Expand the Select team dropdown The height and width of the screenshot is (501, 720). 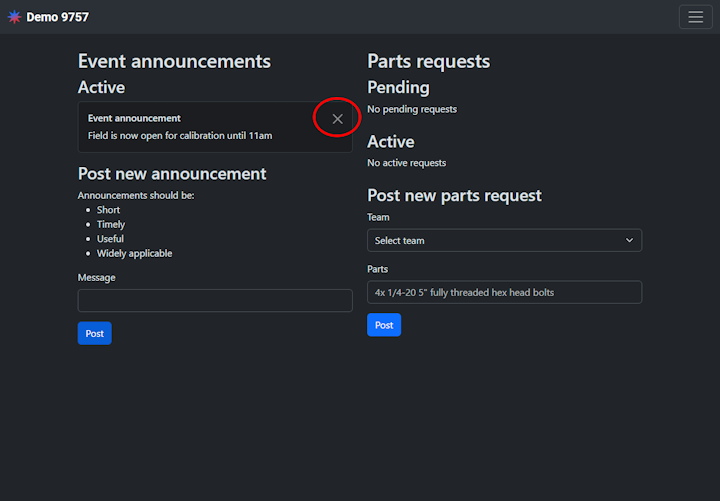point(504,240)
